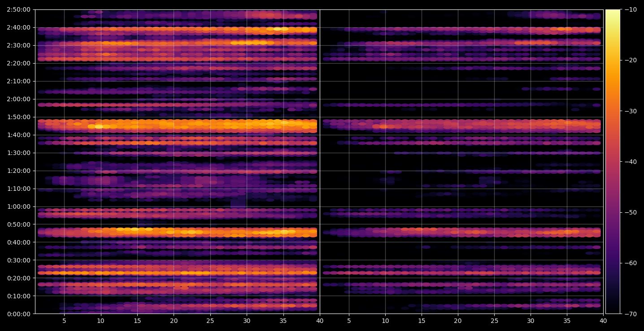
Task: Click the 0:40:00 y-axis tick label
Action: tap(18, 242)
